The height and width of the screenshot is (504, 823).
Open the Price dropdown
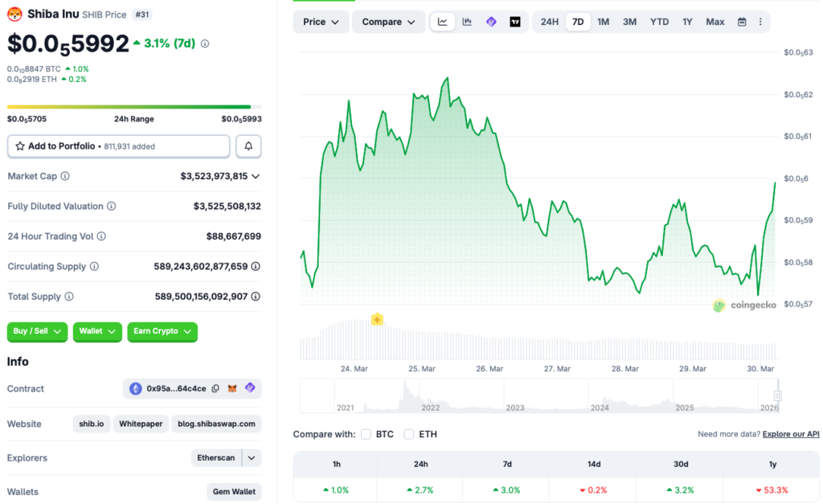click(x=321, y=22)
